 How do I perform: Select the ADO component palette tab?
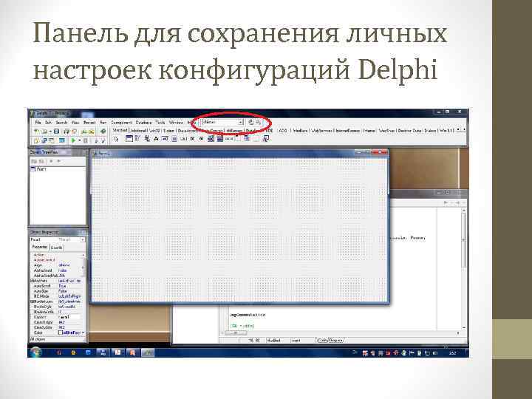point(282,130)
